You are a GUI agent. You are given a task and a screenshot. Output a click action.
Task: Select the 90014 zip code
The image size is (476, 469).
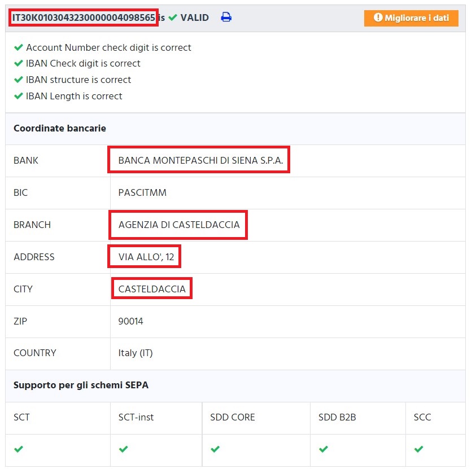click(131, 321)
